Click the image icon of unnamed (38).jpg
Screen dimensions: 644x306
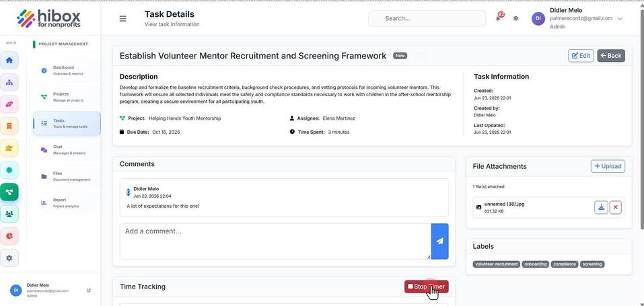click(478, 207)
